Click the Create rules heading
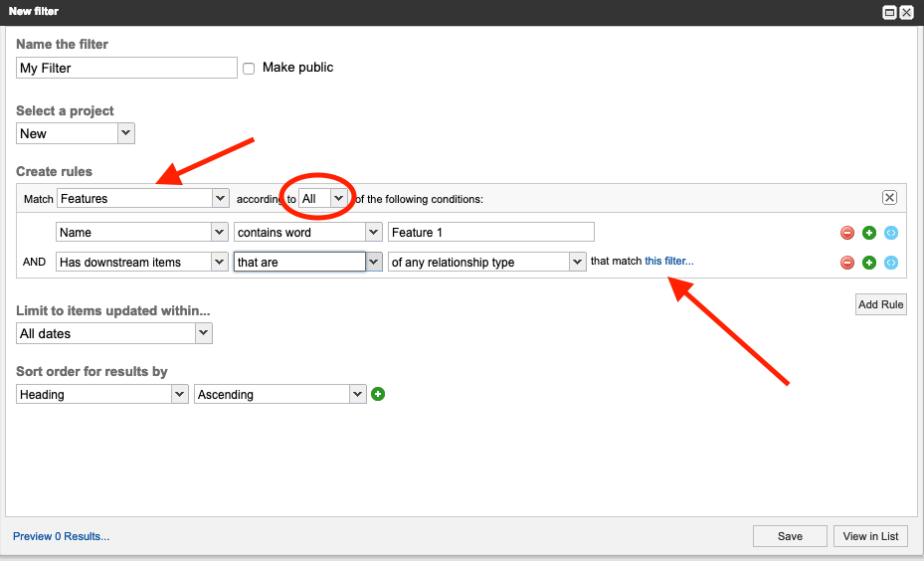The height and width of the screenshot is (561, 924). pos(55,171)
